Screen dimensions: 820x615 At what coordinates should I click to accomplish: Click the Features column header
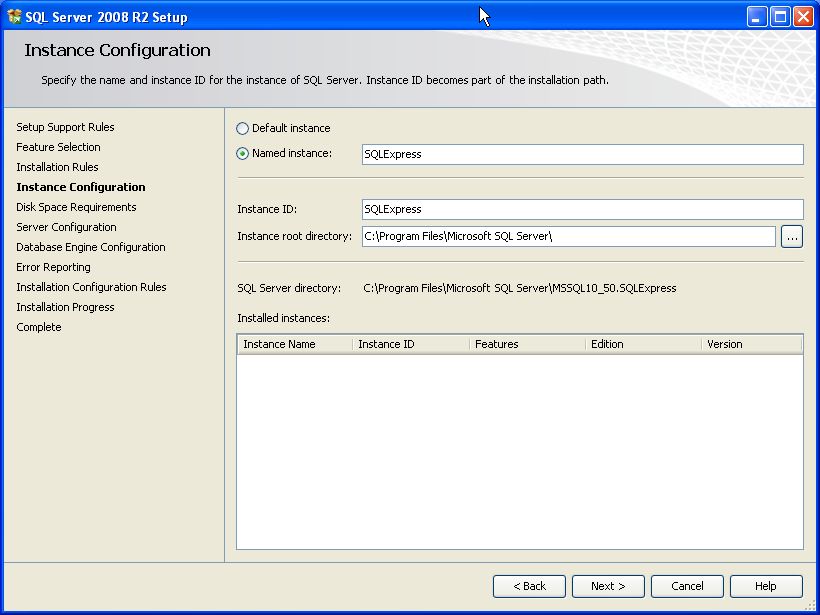526,344
